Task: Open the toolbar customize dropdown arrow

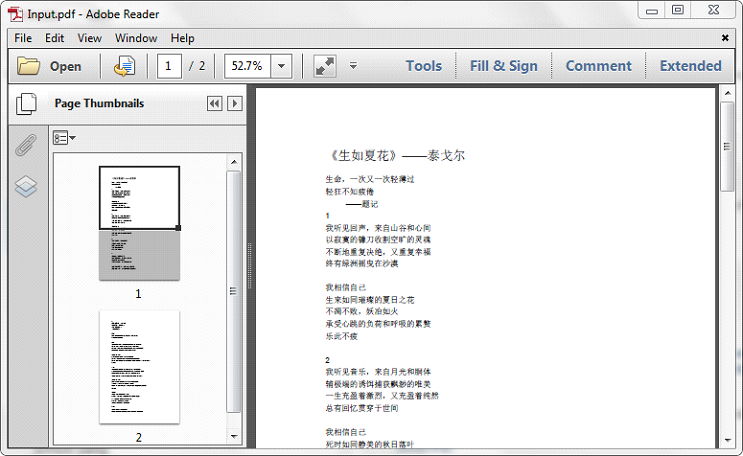Action: 353,65
